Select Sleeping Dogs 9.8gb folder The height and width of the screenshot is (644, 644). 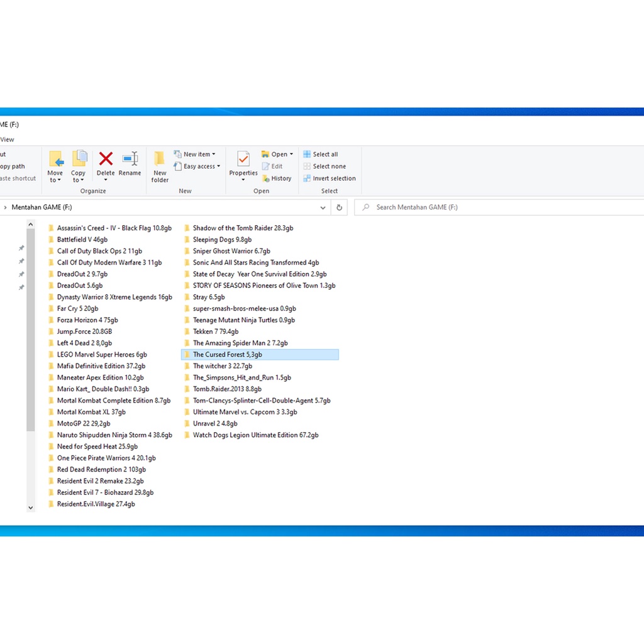point(218,240)
